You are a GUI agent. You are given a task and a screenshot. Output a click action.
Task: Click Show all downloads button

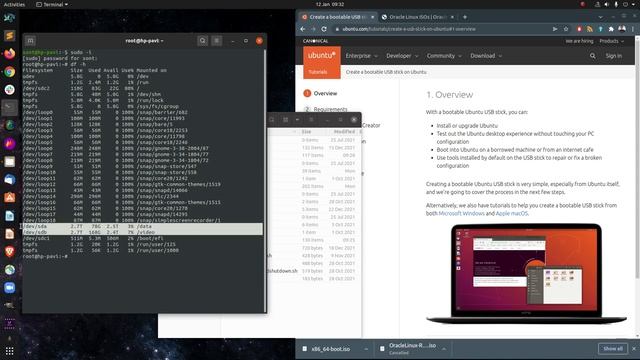click(x=613, y=349)
